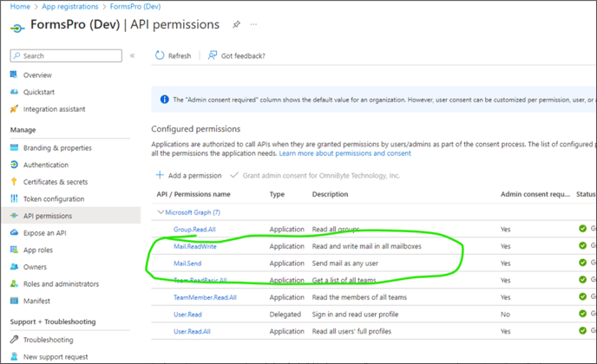Image resolution: width=597 pixels, height=364 pixels.
Task: Select API permissions in the sidebar
Action: 70,216
